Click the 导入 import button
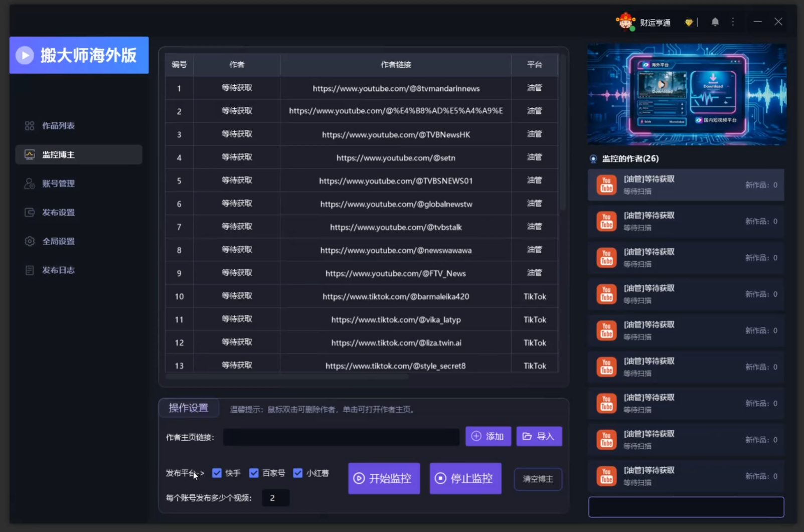 click(x=539, y=436)
